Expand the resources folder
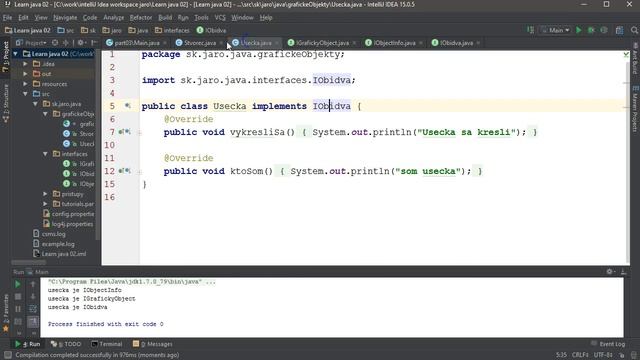Viewport: 640px width, 360px height. [26, 84]
